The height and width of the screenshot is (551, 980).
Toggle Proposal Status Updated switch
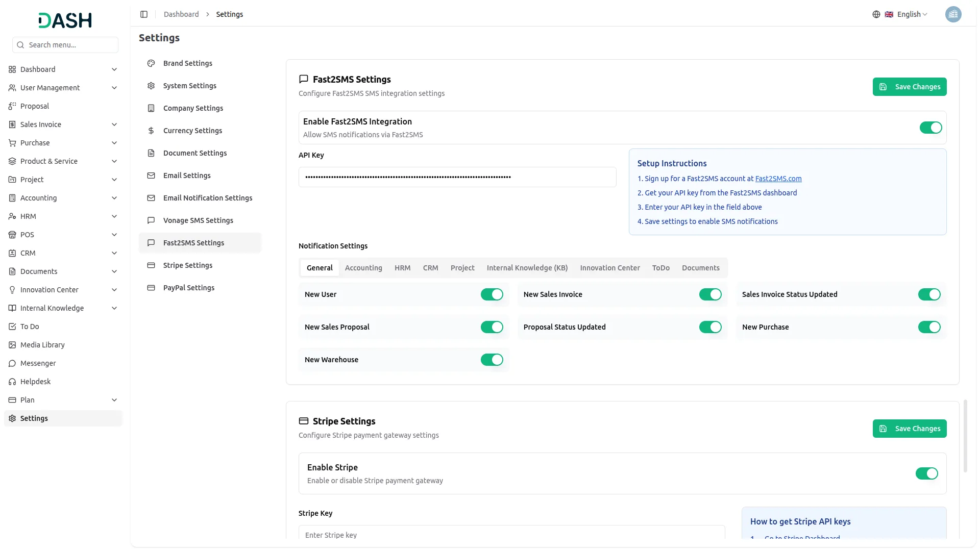coord(710,327)
